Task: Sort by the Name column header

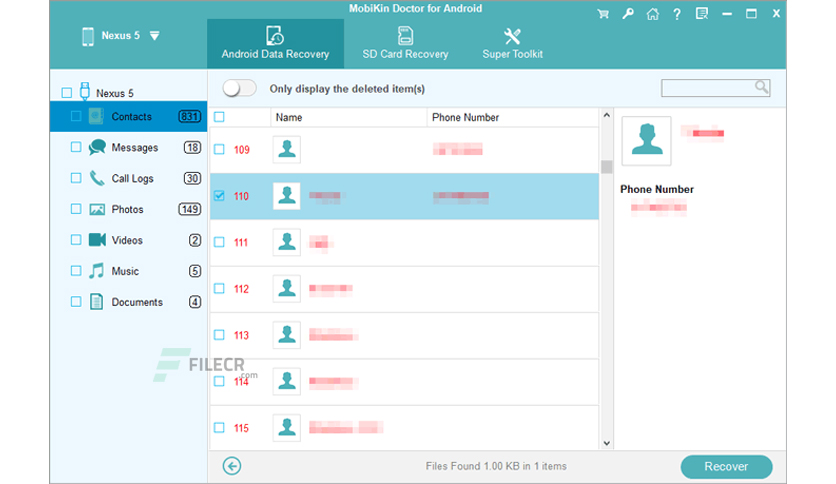Action: point(289,117)
